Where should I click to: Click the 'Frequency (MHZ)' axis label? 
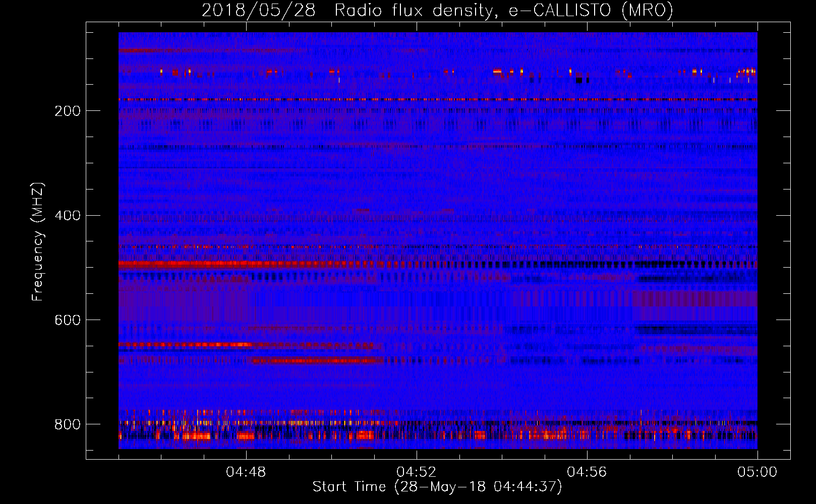pos(38,242)
